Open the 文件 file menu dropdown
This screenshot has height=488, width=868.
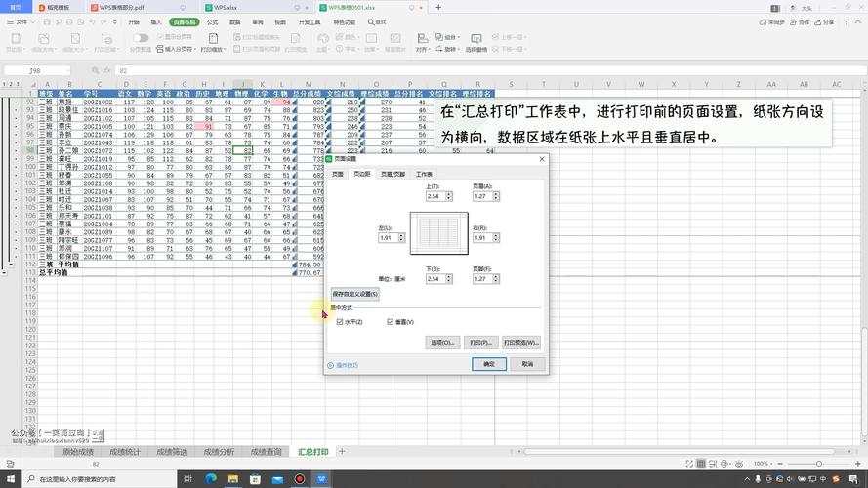(21, 22)
